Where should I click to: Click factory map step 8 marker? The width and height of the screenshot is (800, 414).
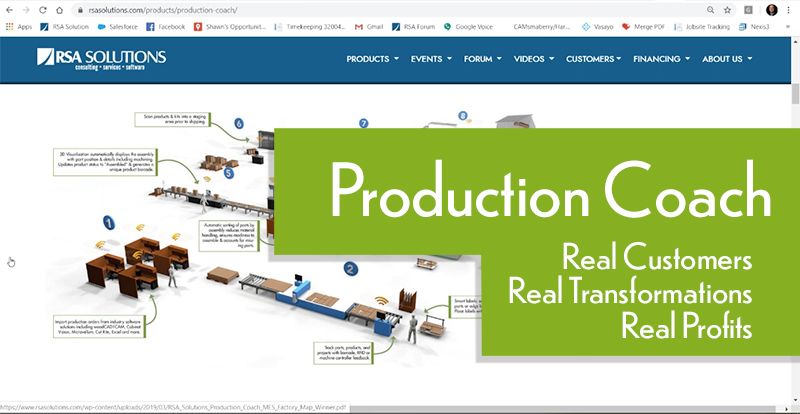[x=463, y=116]
